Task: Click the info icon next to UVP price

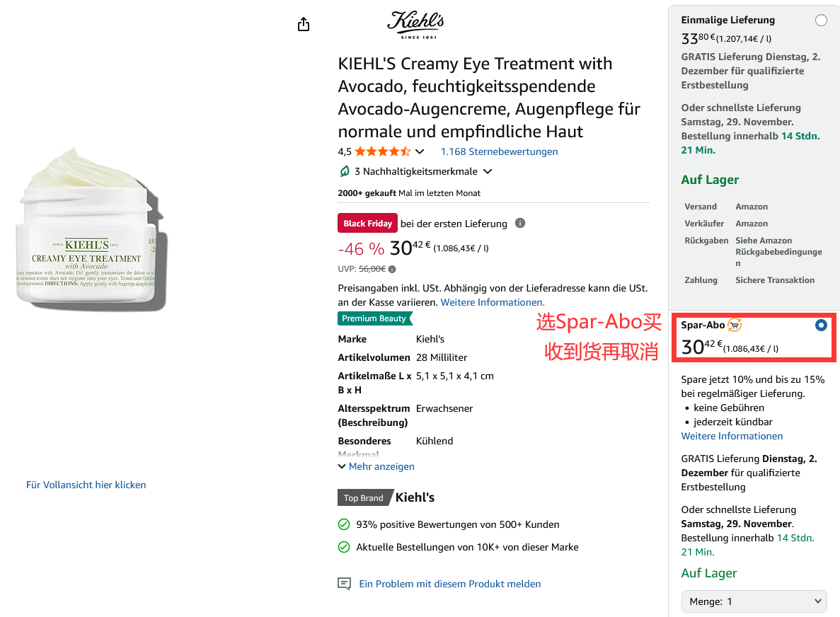Action: pyautogui.click(x=392, y=269)
